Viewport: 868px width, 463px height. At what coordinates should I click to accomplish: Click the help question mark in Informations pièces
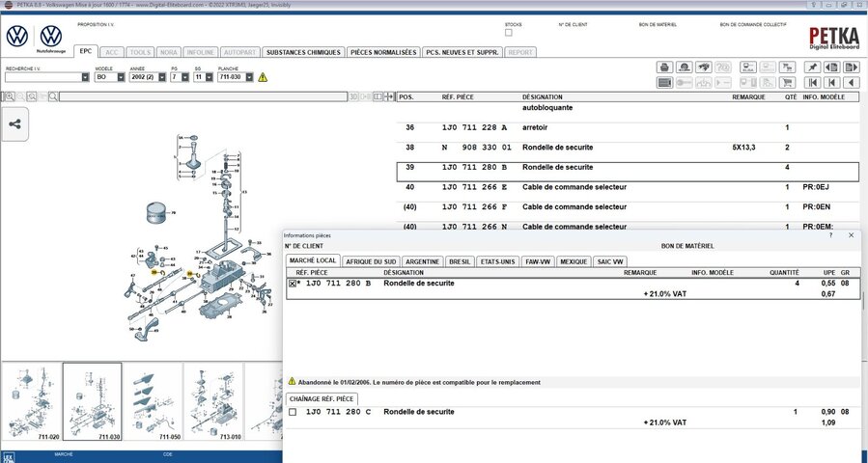[830, 235]
